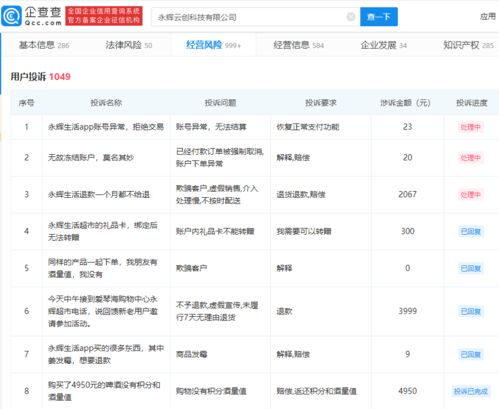Click the 投诉进度 column header
The height and width of the screenshot is (409, 499).
coord(472,103)
